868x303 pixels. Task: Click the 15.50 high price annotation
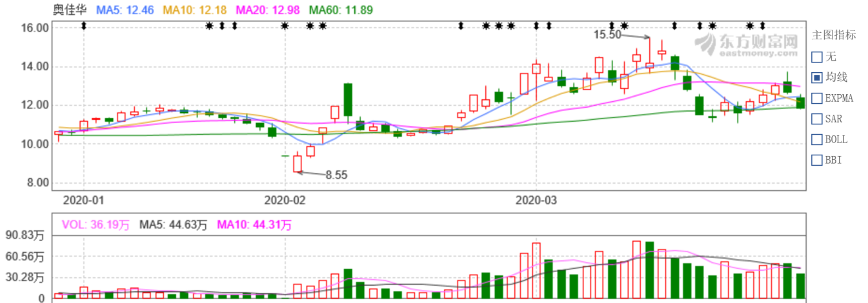click(607, 35)
